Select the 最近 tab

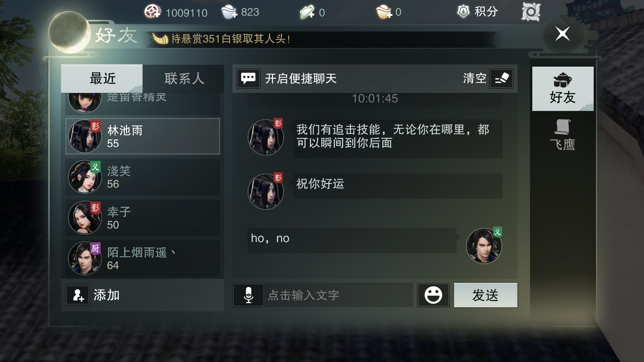(102, 78)
